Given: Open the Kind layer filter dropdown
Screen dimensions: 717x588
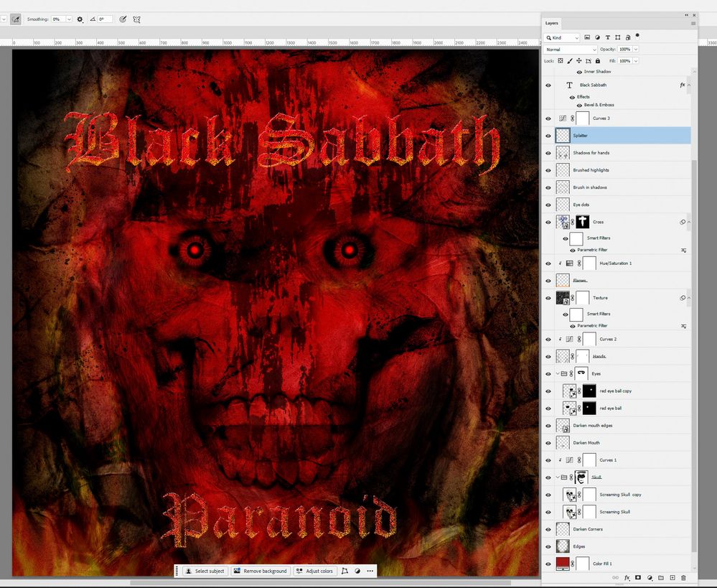Looking at the screenshot, I should click(x=562, y=37).
